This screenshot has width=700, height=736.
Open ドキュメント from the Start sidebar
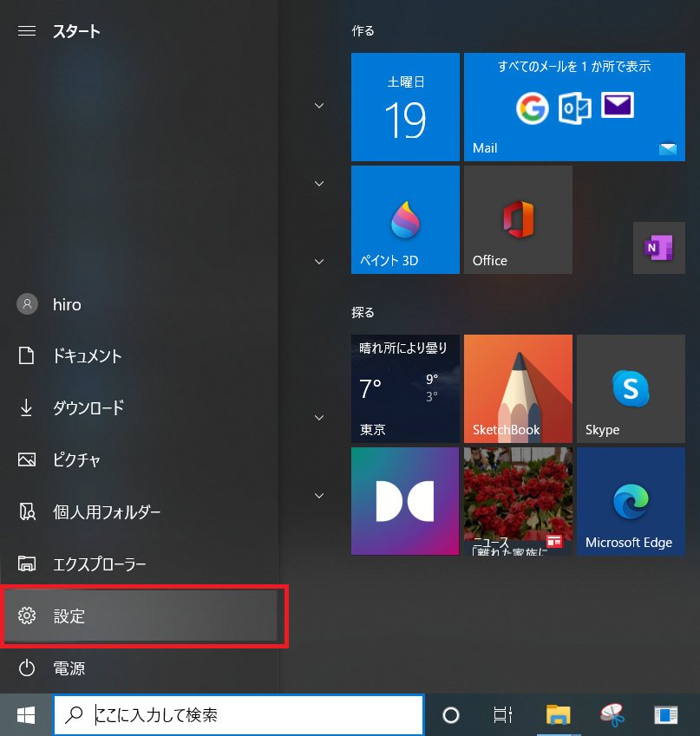coord(141,356)
